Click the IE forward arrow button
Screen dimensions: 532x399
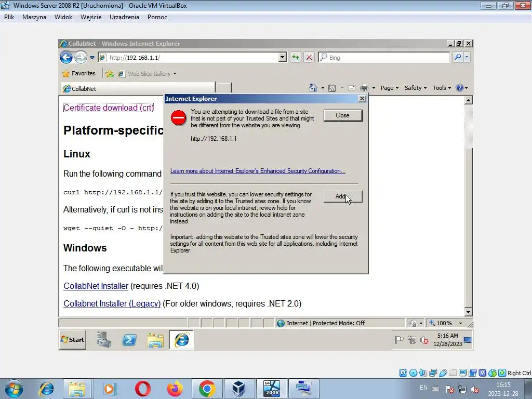[81, 57]
